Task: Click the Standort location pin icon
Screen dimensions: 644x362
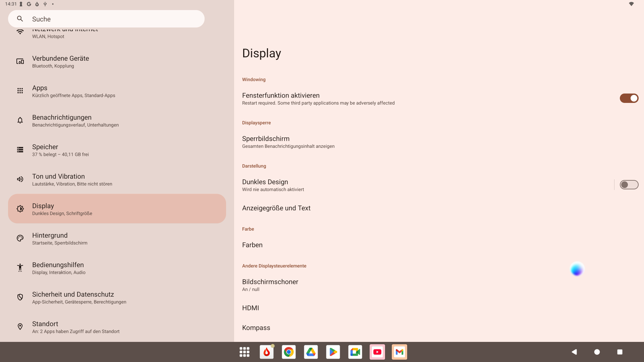Action: (20, 327)
